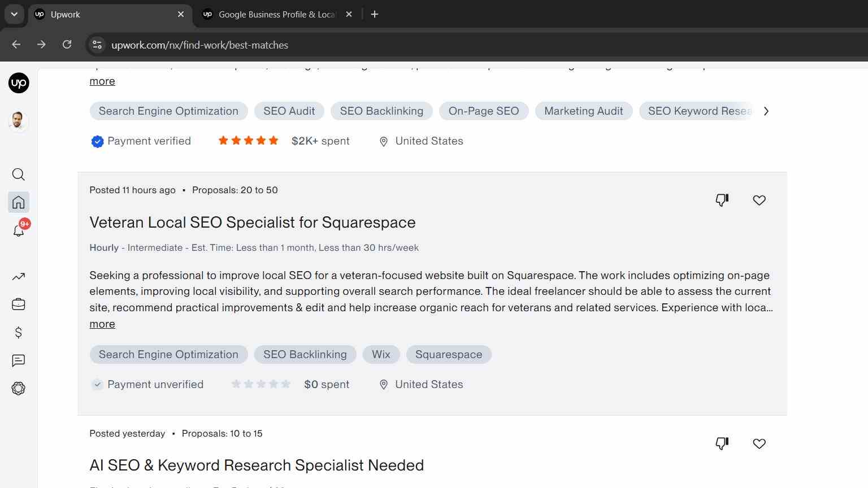Open a new browser tab

375,14
